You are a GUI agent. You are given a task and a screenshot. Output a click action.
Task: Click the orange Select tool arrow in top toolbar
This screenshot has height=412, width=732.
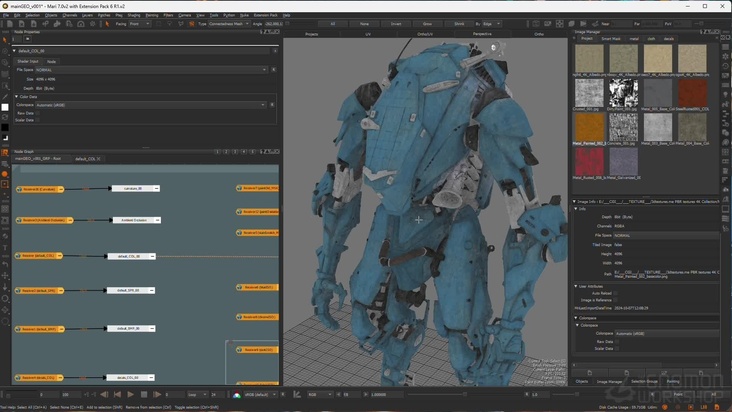pyautogui.click(x=107, y=24)
